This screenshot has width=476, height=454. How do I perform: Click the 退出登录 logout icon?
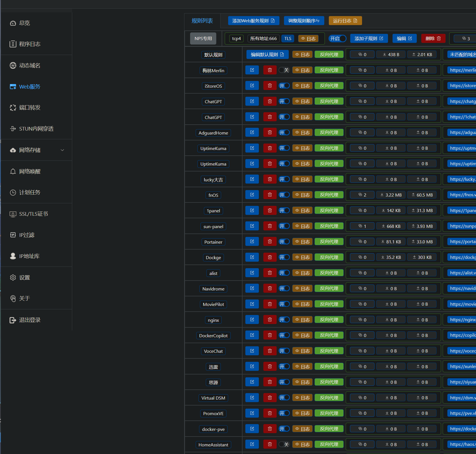pos(13,320)
